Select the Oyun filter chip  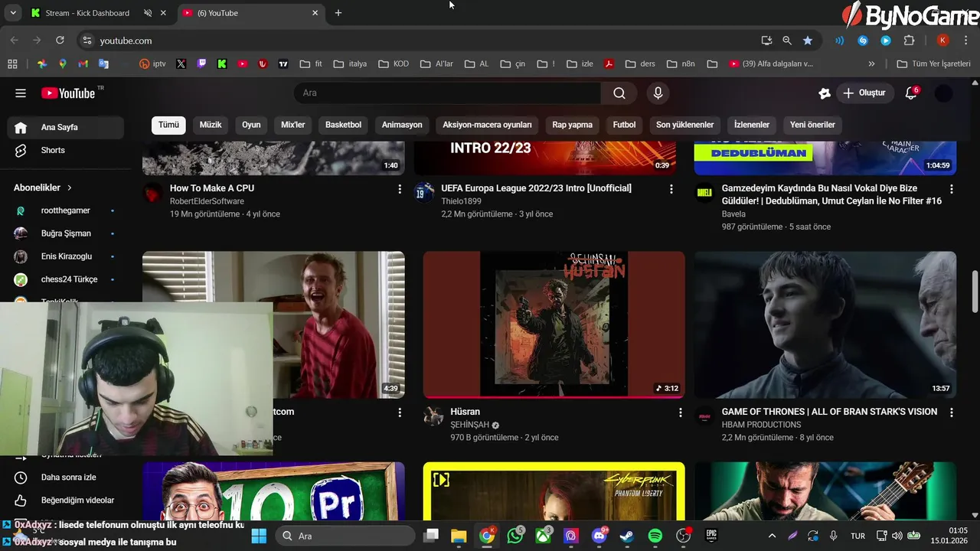coord(251,125)
